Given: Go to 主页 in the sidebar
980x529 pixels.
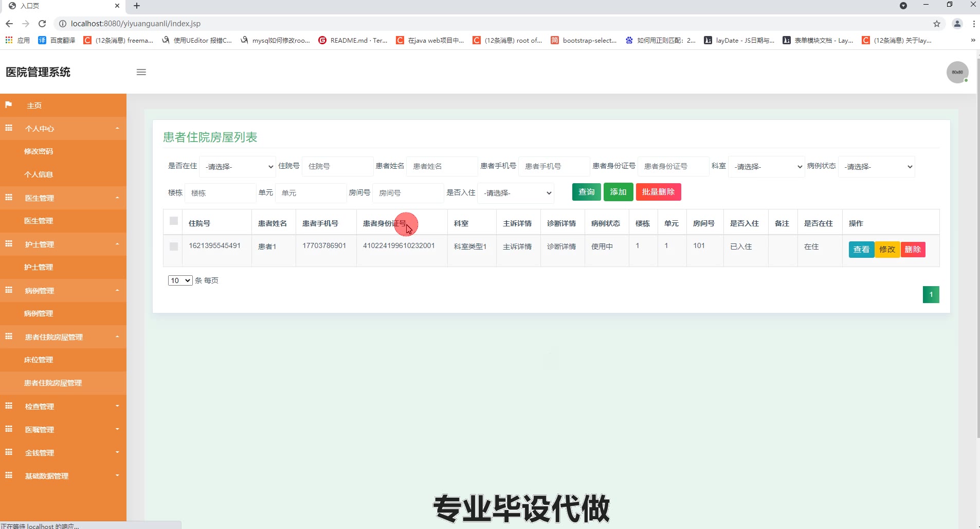Looking at the screenshot, I should tap(63, 105).
